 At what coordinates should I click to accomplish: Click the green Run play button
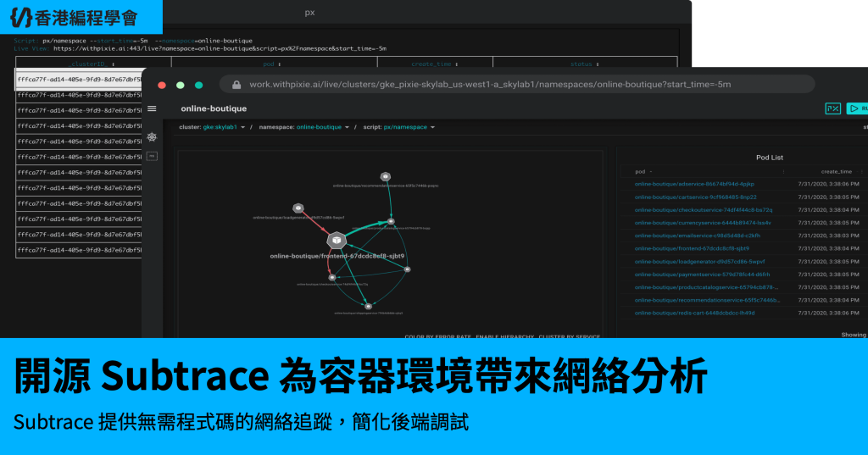(858, 108)
